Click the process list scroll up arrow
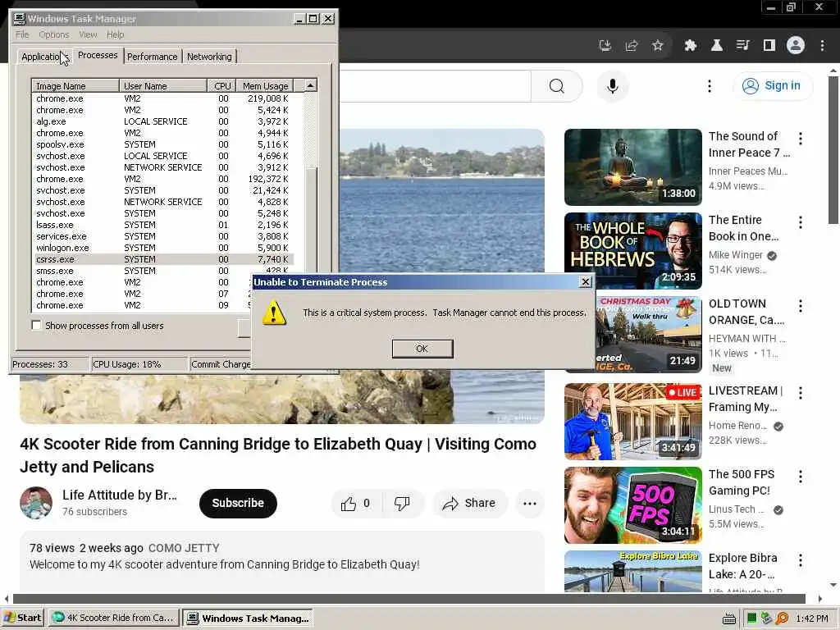840x630 pixels. click(x=311, y=85)
